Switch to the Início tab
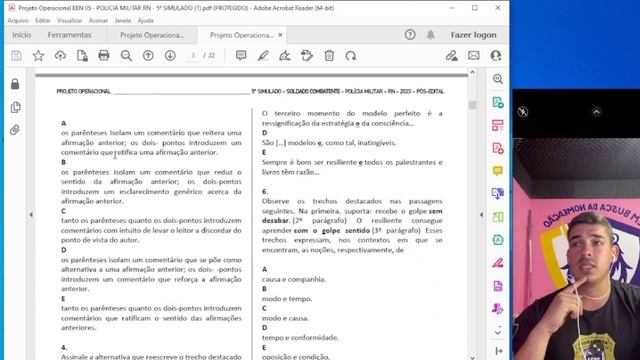Viewport: 640px width, 360px height. click(22, 35)
